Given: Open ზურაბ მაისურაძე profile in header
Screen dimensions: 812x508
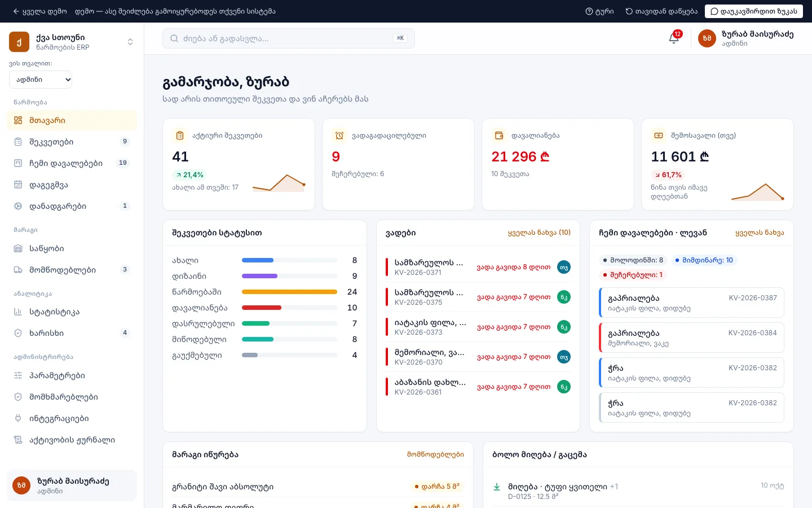Looking at the screenshot, I should coord(745,38).
